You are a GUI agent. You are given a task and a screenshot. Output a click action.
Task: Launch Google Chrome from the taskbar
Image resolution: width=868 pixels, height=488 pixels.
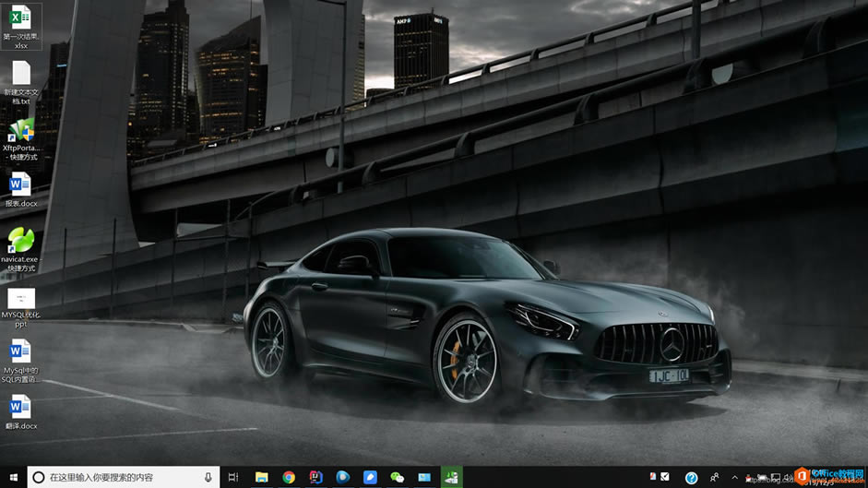point(289,477)
